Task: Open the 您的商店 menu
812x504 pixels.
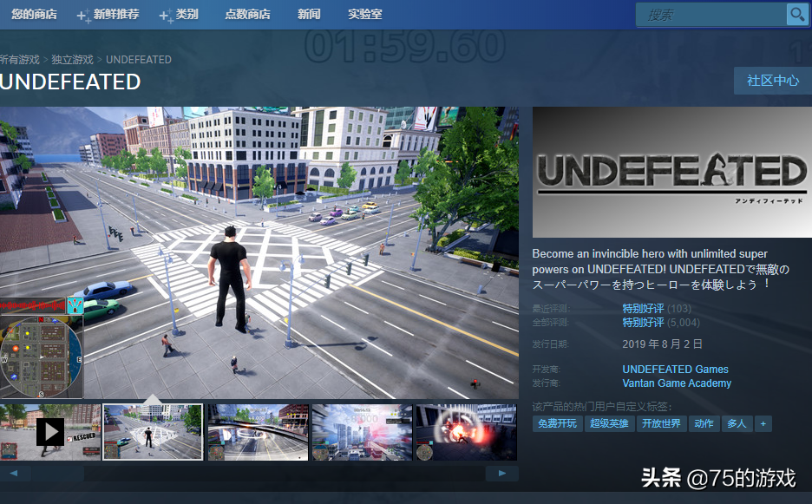Action: (35, 15)
